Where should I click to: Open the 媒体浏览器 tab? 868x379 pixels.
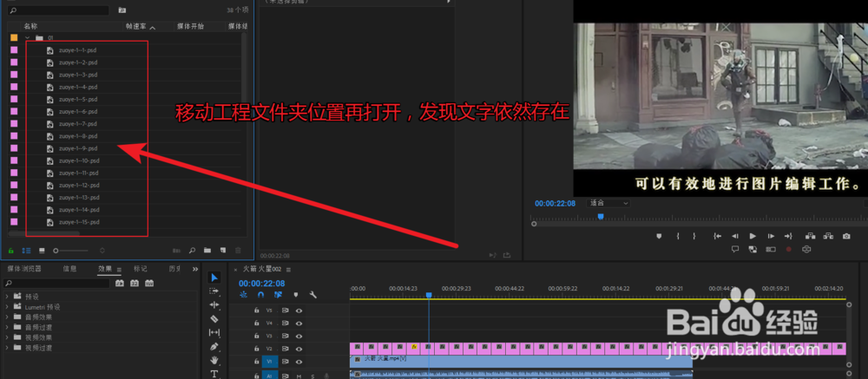[x=23, y=269]
